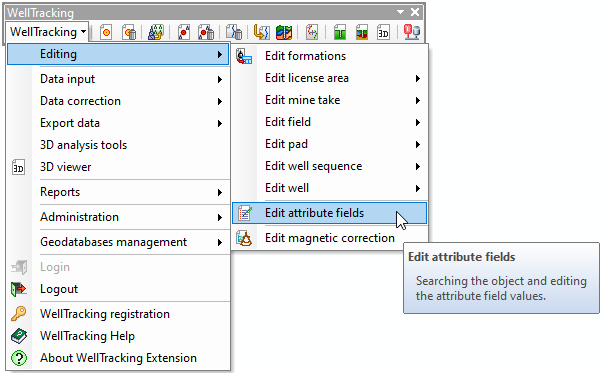The width and height of the screenshot is (602, 373).
Task: Click the page with red dot and derrick icon
Action: tap(184, 32)
